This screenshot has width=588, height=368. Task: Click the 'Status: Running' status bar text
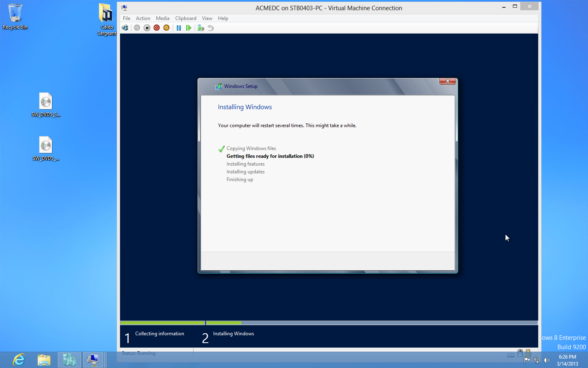tap(138, 353)
